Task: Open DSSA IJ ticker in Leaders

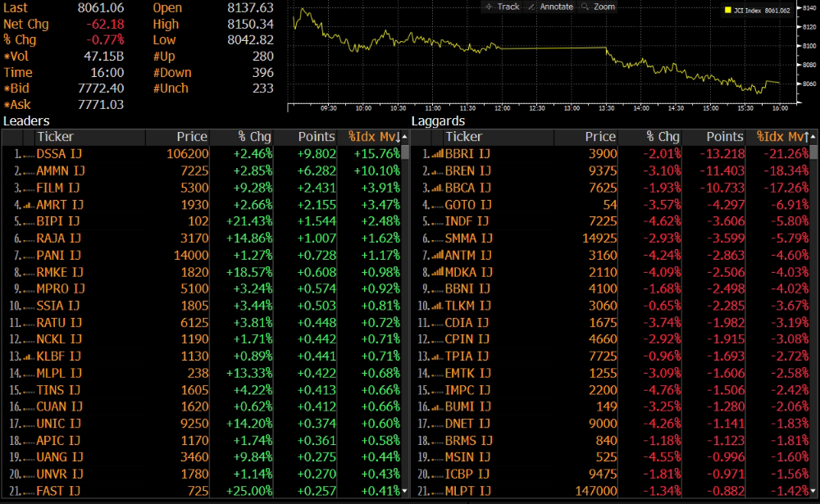Action: (59, 153)
